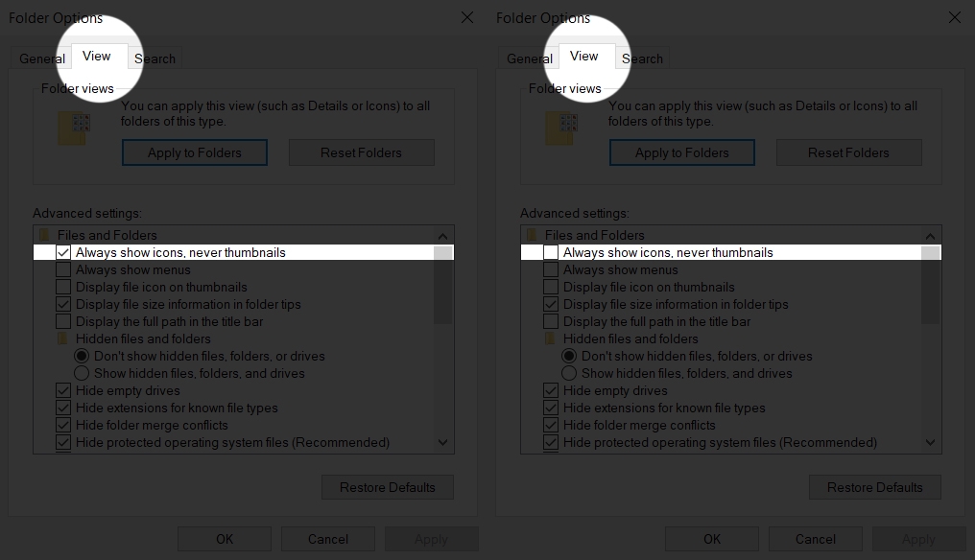975x560 pixels.
Task: Click 'Reset Folders' in left dialog
Action: [361, 152]
